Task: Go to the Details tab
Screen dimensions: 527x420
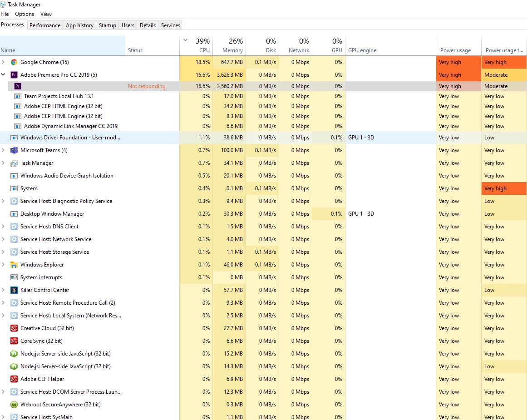Action: pyautogui.click(x=148, y=25)
